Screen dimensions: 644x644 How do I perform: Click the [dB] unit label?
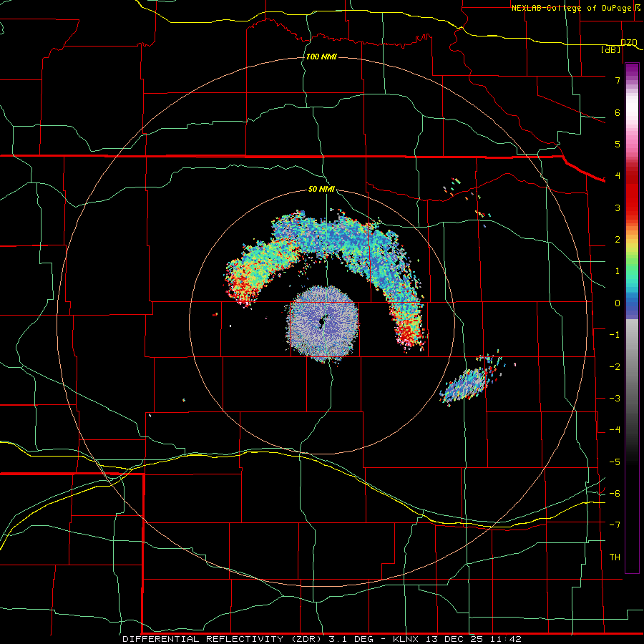pyautogui.click(x=610, y=49)
